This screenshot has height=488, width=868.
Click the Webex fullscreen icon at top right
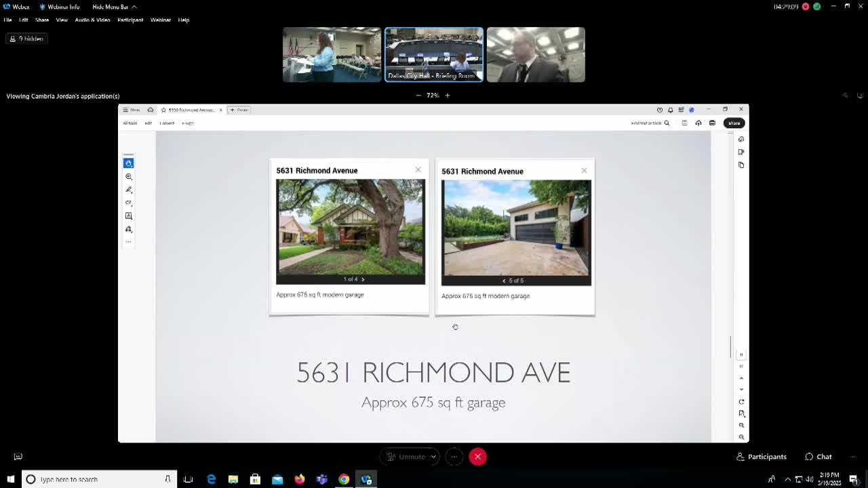pyautogui.click(x=860, y=96)
